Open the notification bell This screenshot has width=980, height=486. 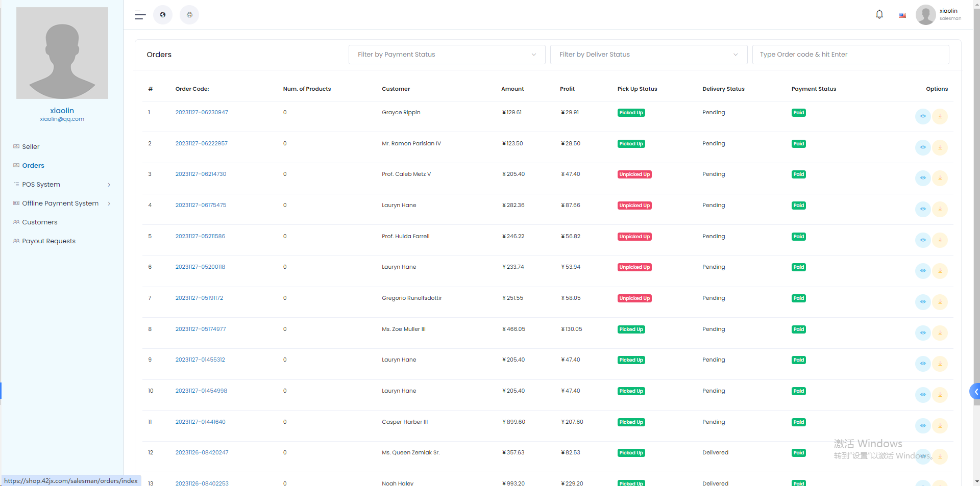pos(879,15)
